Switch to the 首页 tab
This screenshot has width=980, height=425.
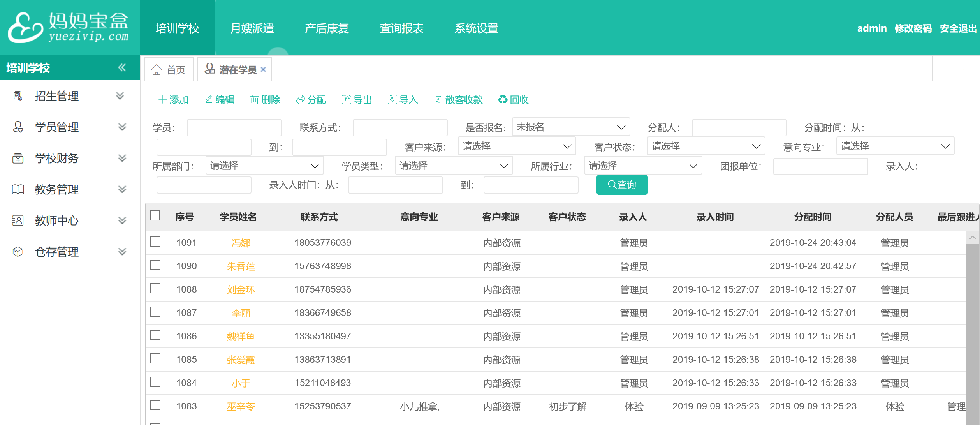click(x=169, y=70)
